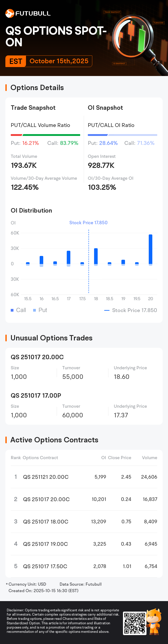Select rank 5 contract QS 251017 17.50C
168x644 pixels.
point(45,566)
